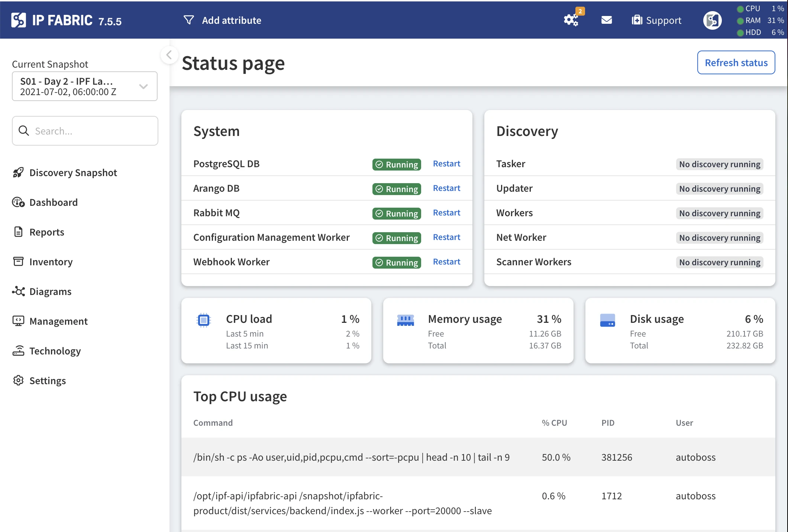The height and width of the screenshot is (532, 788).
Task: Restart the PostgreSQL DB service
Action: click(x=446, y=164)
